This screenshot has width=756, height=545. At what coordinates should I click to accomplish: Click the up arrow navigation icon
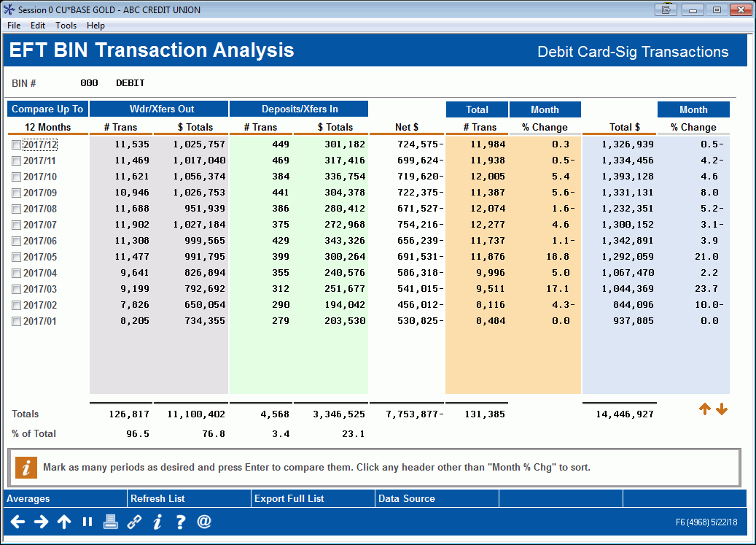(64, 522)
